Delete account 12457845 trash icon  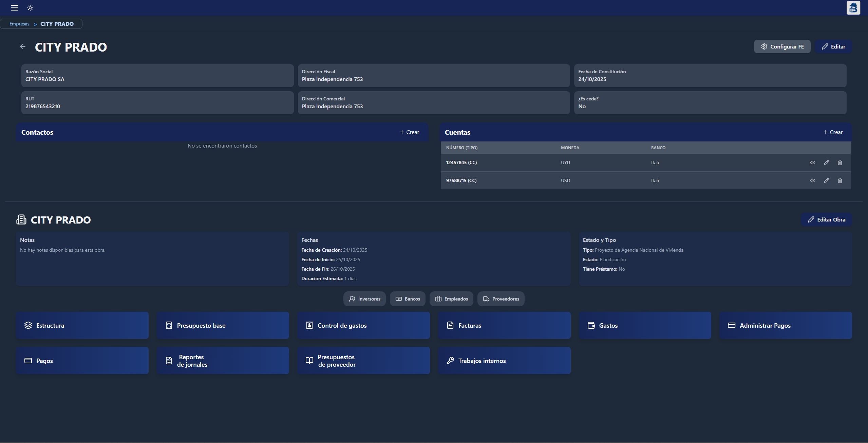point(840,162)
